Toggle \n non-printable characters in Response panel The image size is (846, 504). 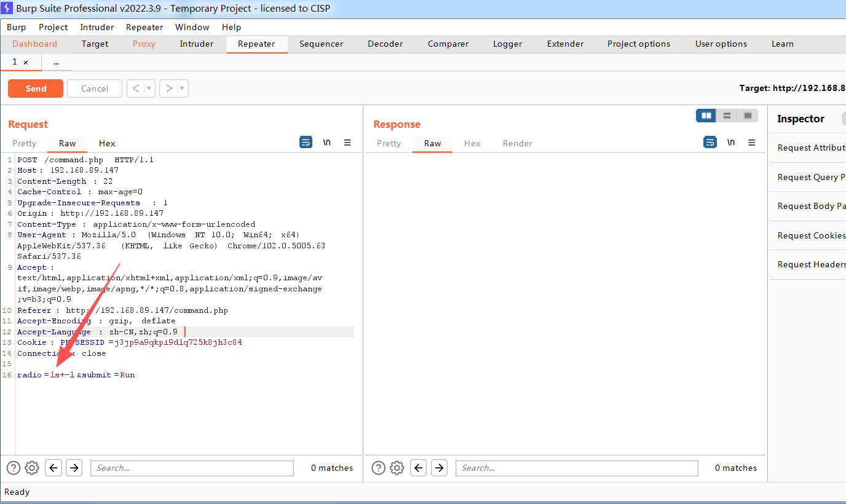tap(731, 143)
